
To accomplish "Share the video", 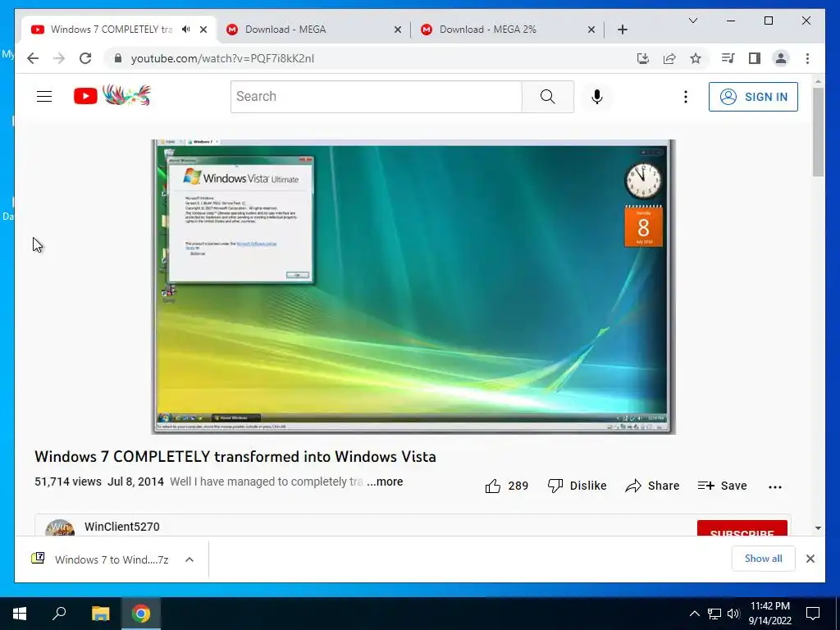I will click(652, 486).
